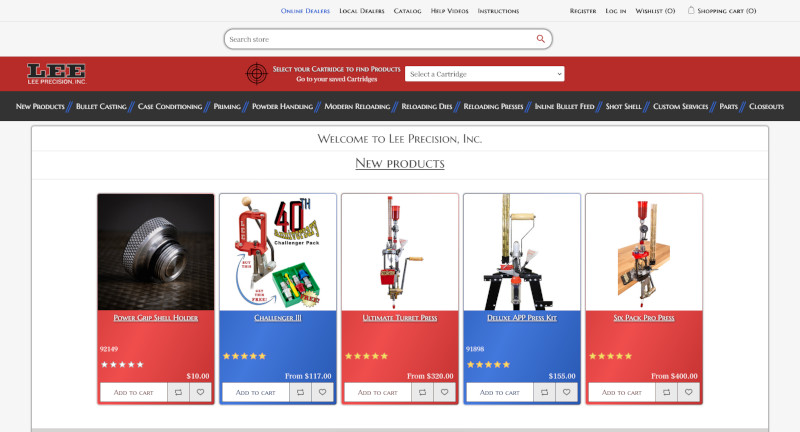The image size is (800, 432).
Task: Add Deluxe APP Press Kit to cart
Action: pyautogui.click(x=499, y=392)
